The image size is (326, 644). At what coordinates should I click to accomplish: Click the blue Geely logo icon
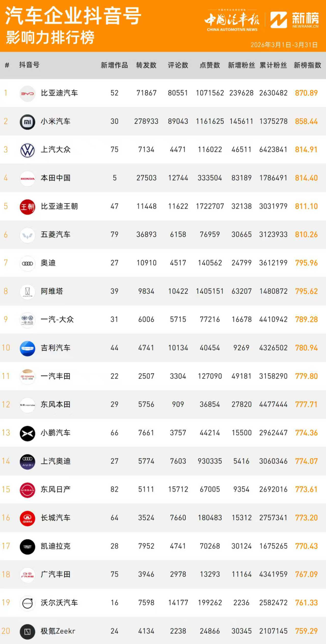pos(27,348)
